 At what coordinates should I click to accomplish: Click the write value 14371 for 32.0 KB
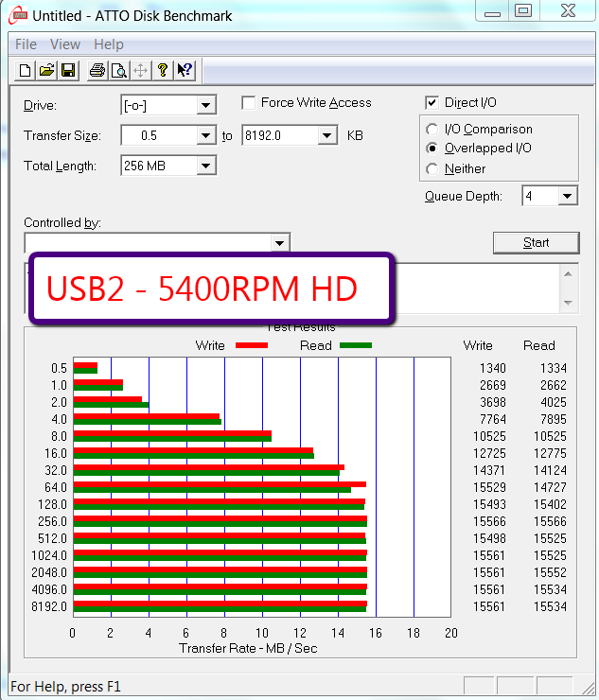[x=489, y=470]
